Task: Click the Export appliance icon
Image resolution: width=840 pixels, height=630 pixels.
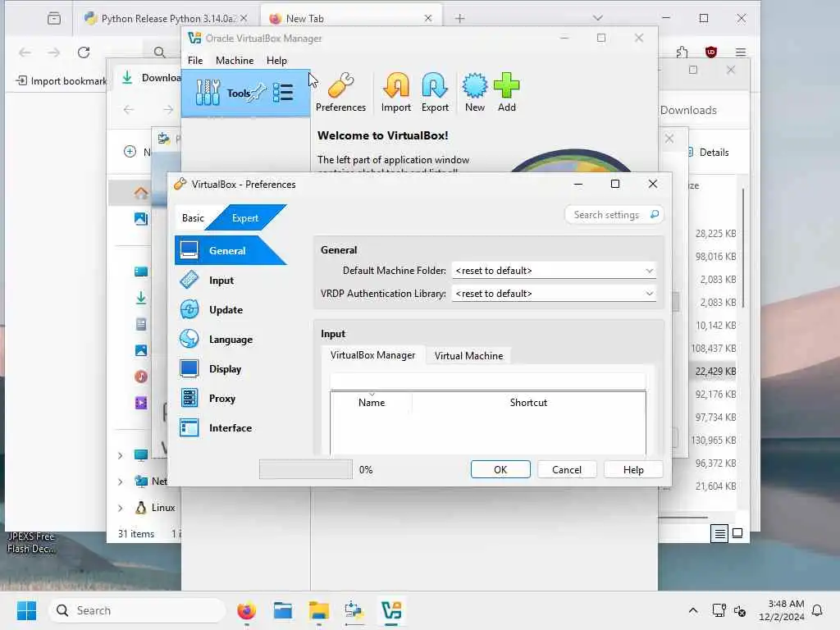Action: [x=435, y=92]
